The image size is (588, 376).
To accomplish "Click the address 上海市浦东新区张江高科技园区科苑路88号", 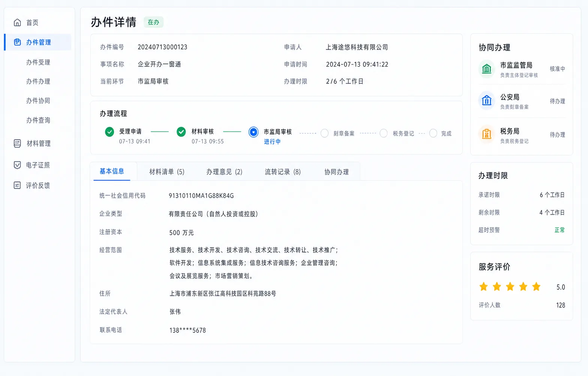I will click(223, 294).
